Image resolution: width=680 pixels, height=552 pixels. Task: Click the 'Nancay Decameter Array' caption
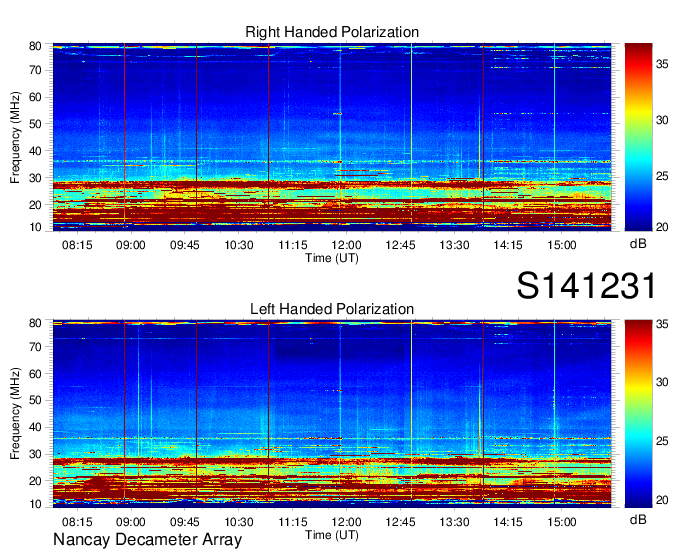click(x=147, y=539)
